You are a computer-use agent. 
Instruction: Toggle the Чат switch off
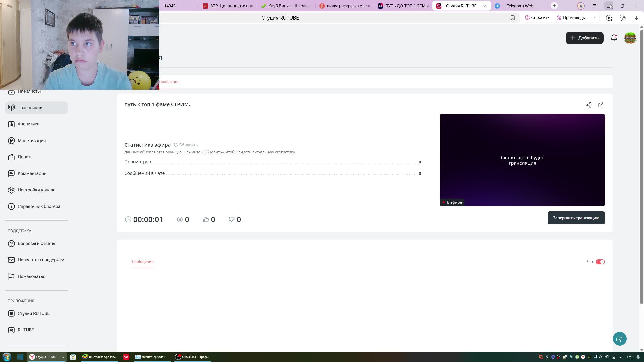tap(600, 262)
